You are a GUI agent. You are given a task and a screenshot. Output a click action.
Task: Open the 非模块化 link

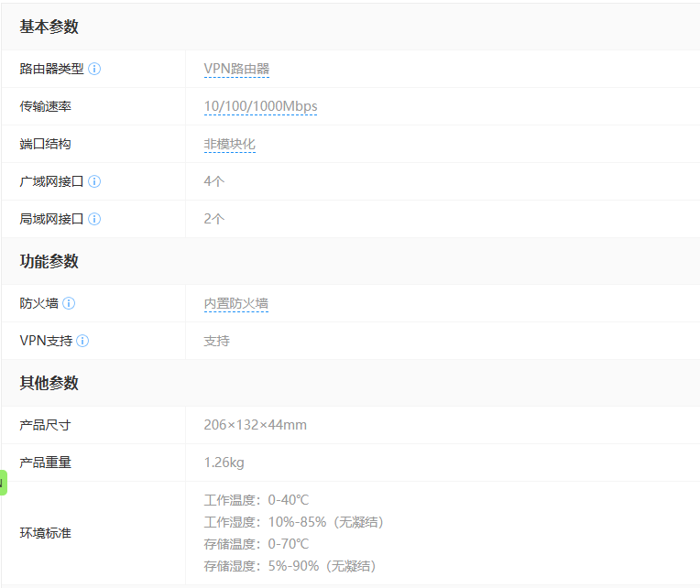pyautogui.click(x=229, y=144)
